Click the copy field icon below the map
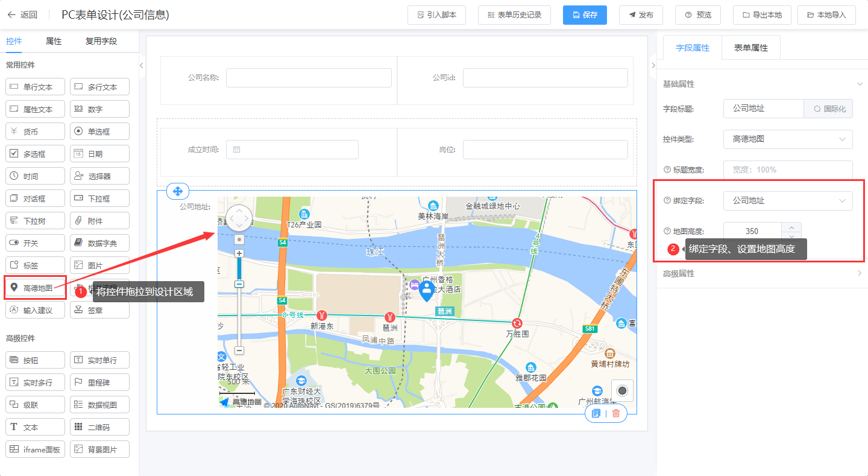The height and width of the screenshot is (476, 868). (596, 413)
